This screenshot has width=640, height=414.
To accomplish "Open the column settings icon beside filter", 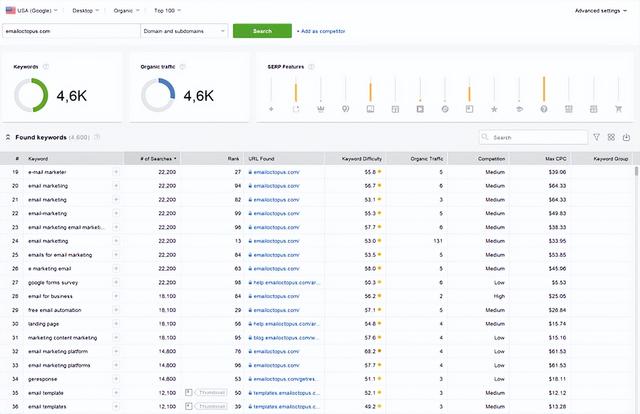I will point(611,137).
